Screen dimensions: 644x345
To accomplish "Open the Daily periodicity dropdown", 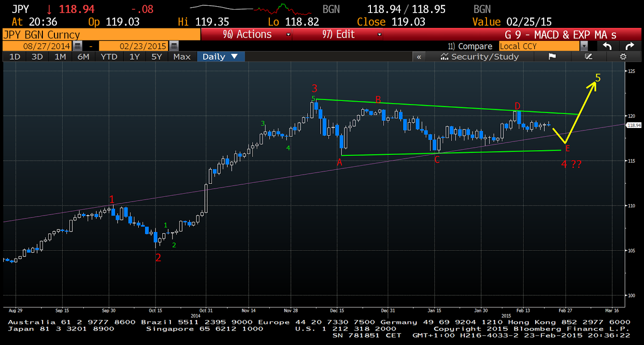I will pos(221,57).
